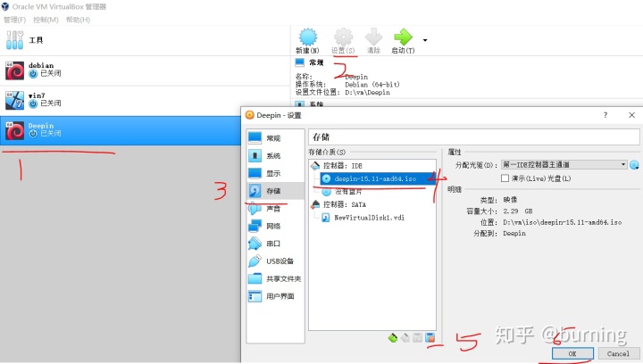
Task: Open the 显示 category in settings
Action: (x=276, y=173)
